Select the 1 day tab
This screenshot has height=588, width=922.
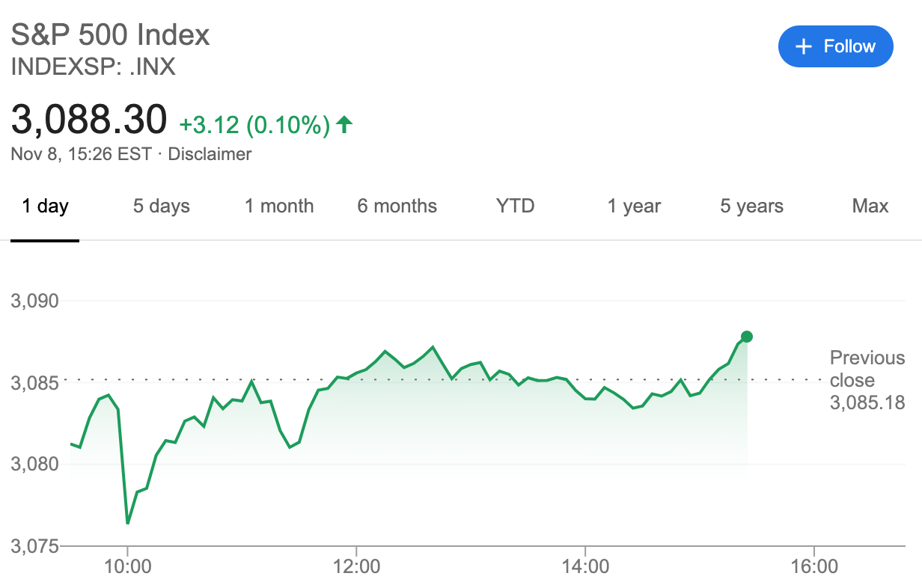pos(45,206)
